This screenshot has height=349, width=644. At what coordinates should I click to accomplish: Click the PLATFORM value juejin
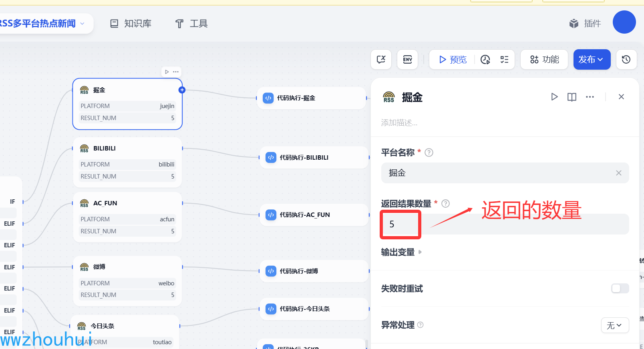coord(167,106)
